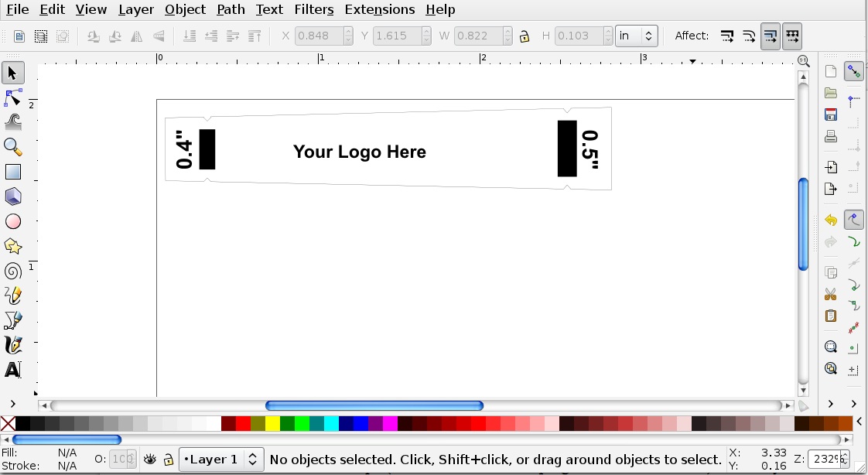Pick the Spiral tool

tap(12, 271)
